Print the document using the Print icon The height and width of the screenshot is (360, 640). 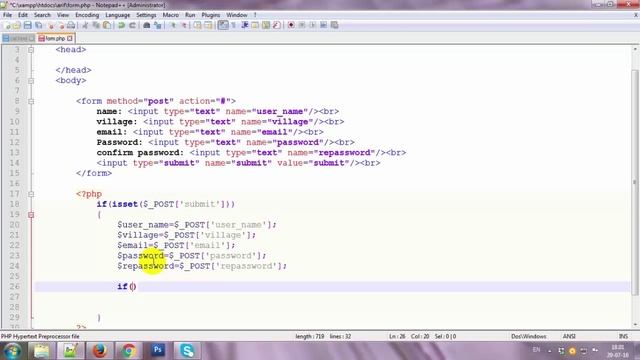point(71,25)
